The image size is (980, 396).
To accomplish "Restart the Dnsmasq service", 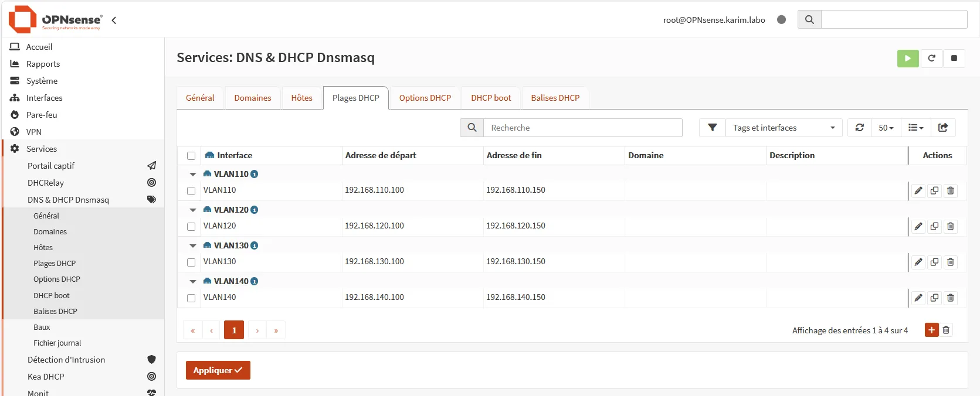I will coord(931,58).
